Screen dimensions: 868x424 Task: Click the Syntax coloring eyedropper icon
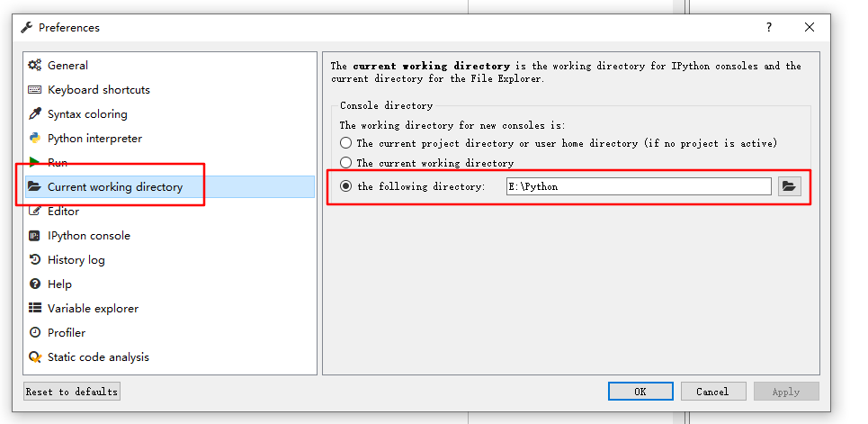[35, 113]
